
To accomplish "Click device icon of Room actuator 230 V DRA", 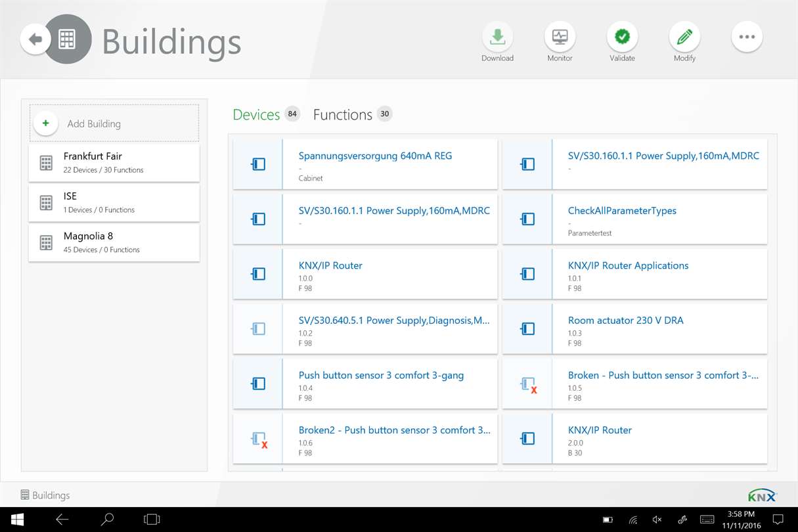I will click(527, 328).
